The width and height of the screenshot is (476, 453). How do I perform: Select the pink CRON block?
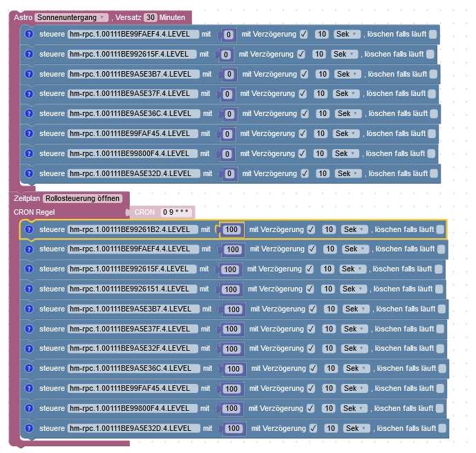[144, 212]
